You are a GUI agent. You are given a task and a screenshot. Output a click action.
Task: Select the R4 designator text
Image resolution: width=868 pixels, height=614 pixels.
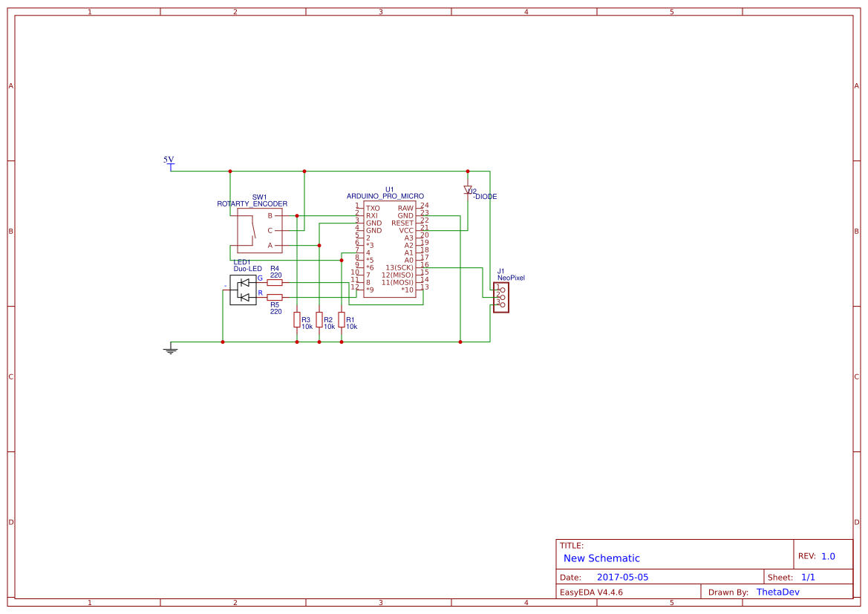pyautogui.click(x=275, y=269)
